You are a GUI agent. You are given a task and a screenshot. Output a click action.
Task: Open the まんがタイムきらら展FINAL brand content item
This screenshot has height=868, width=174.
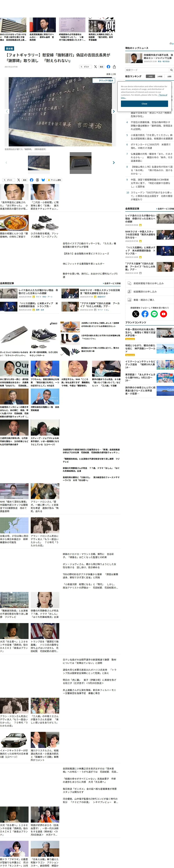[x=149, y=377]
